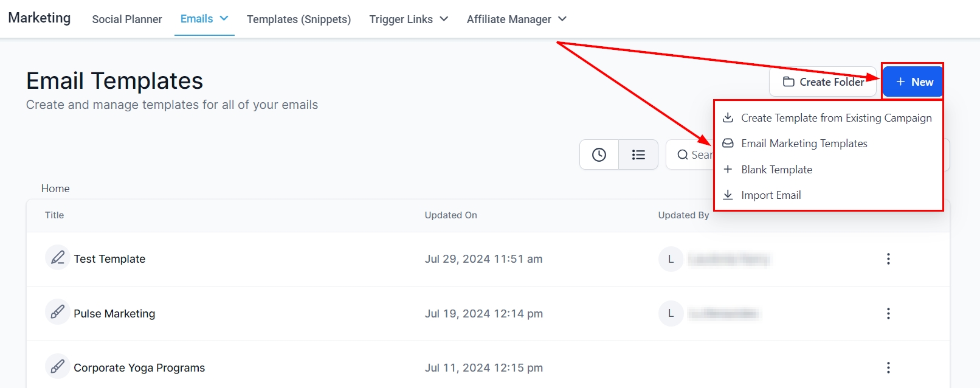This screenshot has height=388, width=980.
Task: Choose Email Marketing Templates option
Action: pyautogui.click(x=804, y=144)
